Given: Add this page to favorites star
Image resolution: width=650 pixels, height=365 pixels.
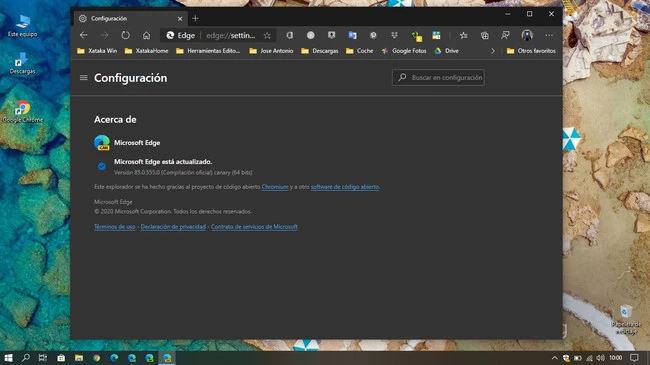Looking at the screenshot, I should coord(267,35).
